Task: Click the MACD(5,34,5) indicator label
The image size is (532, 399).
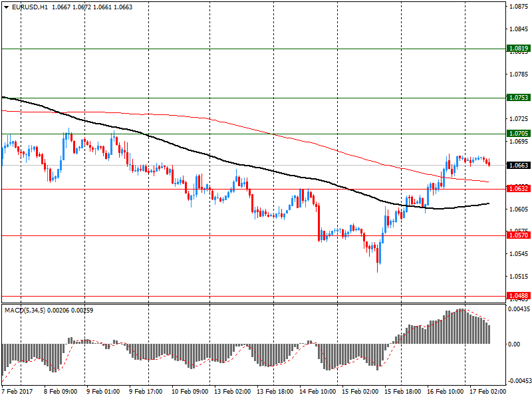Action: 25,311
